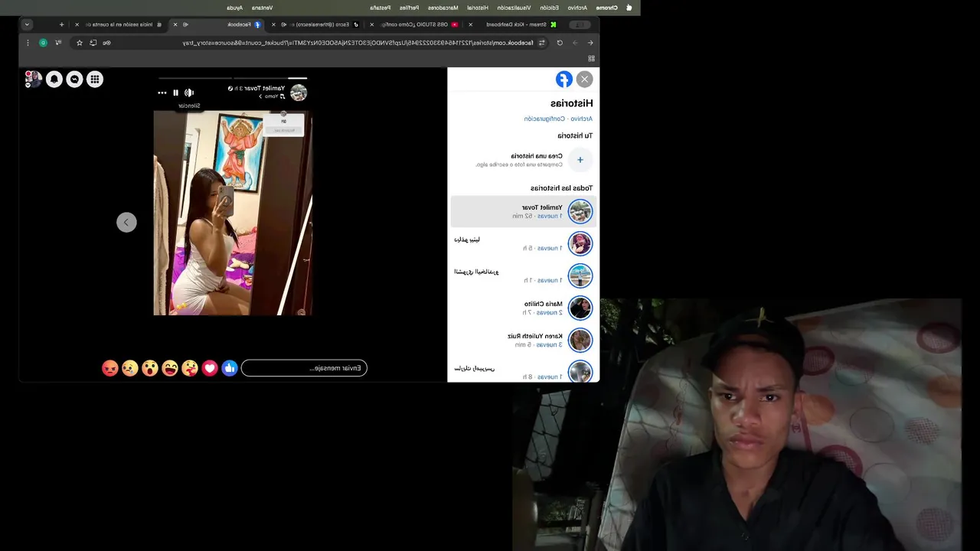Click the Chrome back arrow

click(x=590, y=43)
